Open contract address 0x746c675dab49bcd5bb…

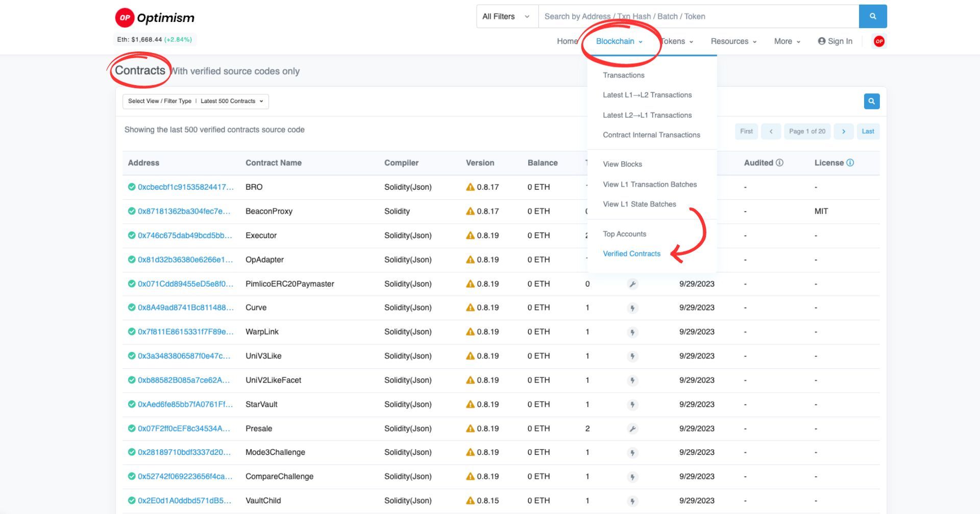(x=185, y=236)
